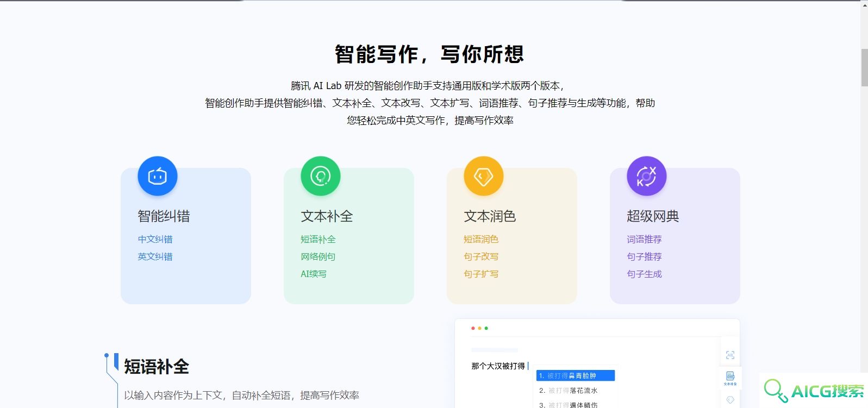Click the demo text 那个大汉被打得
This screenshot has width=868, height=408.
[498, 366]
